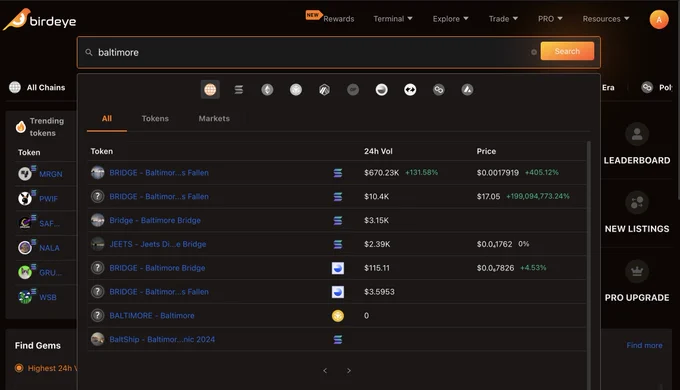
Task: Click the PRO UPGRADE label
Action: (x=637, y=298)
